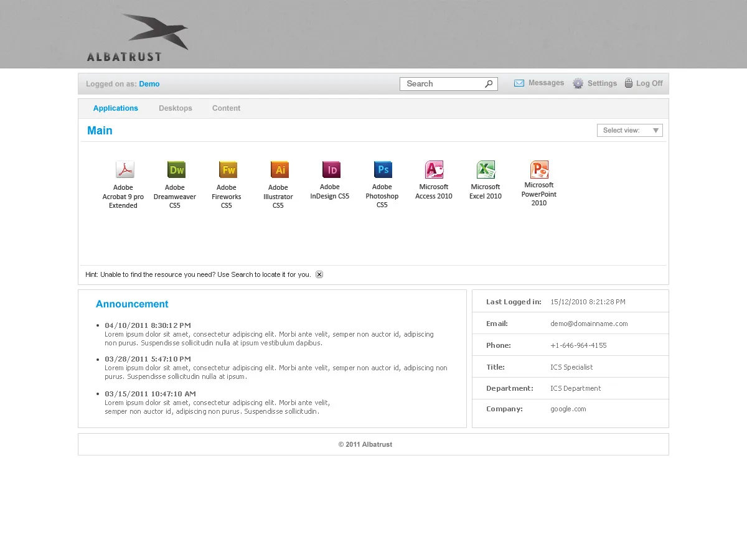Click the ICS Department value

pyautogui.click(x=576, y=388)
